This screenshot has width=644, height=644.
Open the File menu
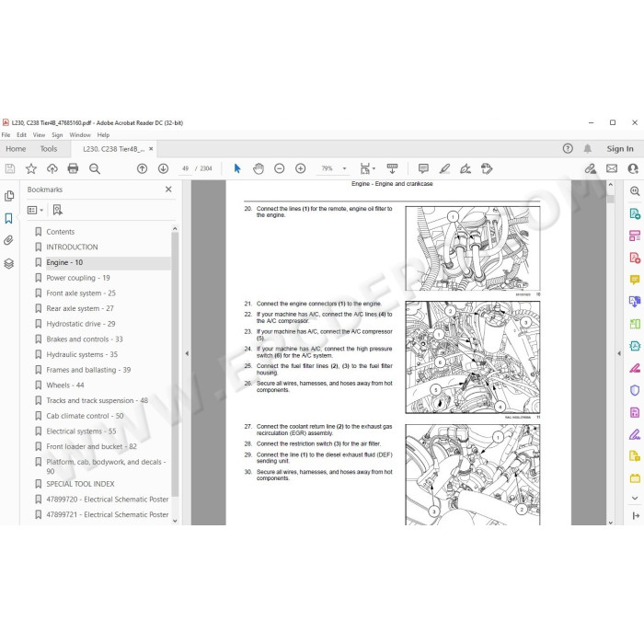pyautogui.click(x=6, y=134)
